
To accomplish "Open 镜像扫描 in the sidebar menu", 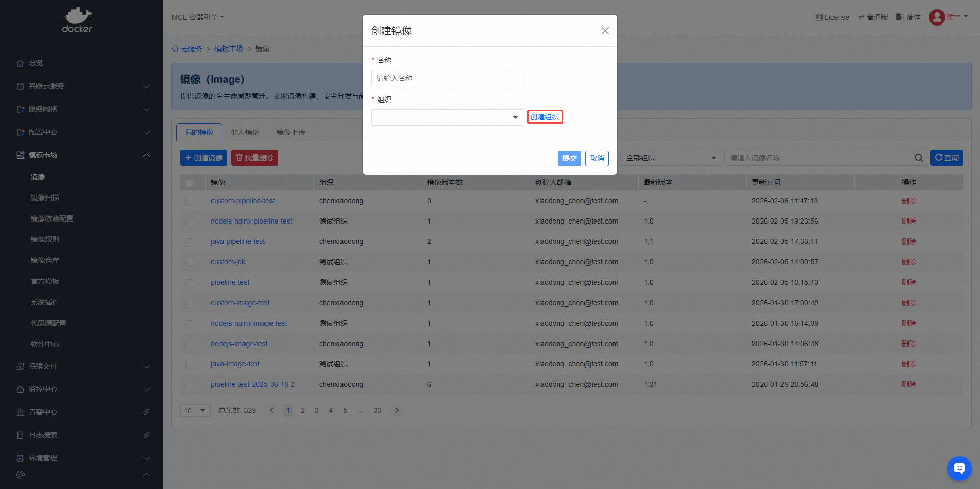I will click(45, 198).
